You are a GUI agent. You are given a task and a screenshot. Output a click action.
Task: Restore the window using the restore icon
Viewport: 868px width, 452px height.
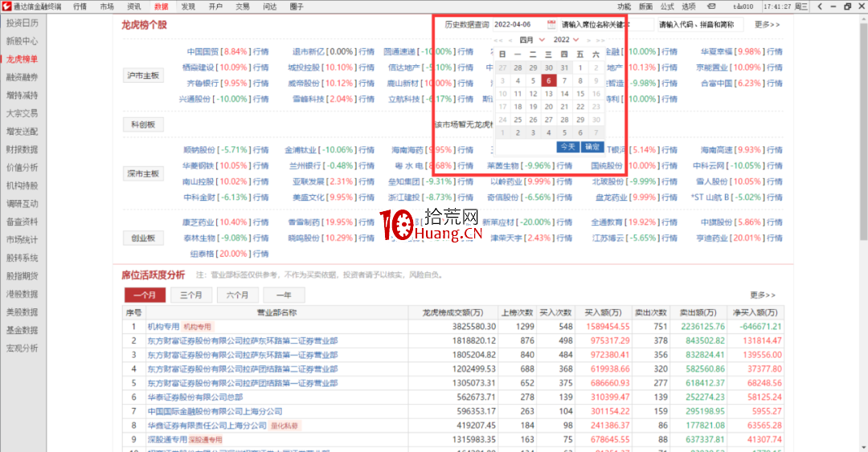click(848, 6)
